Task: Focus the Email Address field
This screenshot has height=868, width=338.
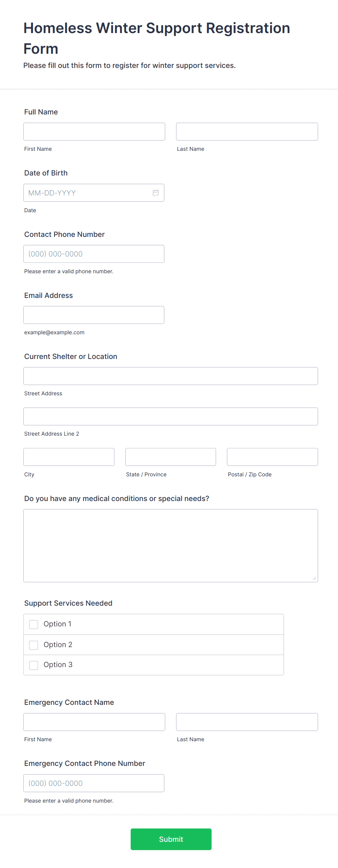Action: [x=94, y=315]
